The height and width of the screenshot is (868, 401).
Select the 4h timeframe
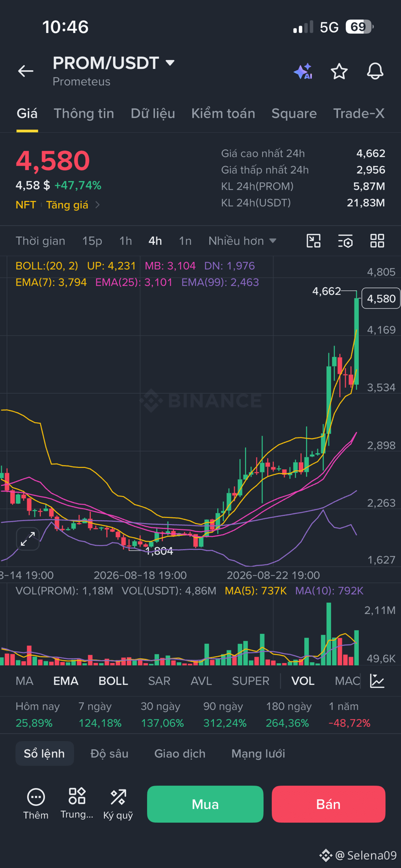tap(155, 241)
